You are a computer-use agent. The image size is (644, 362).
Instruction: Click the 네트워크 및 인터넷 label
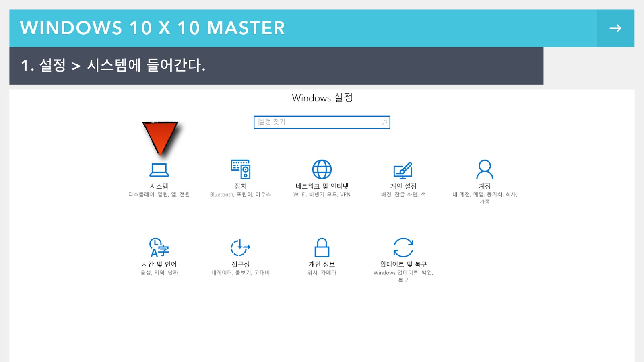coord(322,186)
